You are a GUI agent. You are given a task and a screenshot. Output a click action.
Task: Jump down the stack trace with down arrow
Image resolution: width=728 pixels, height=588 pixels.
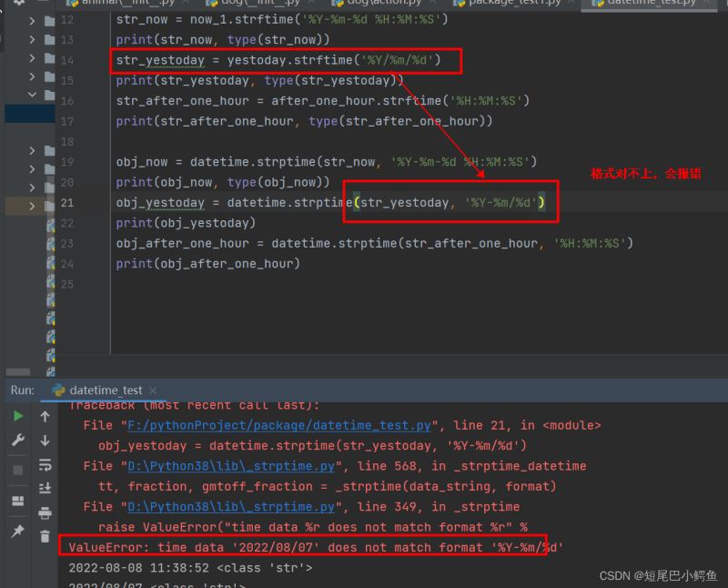click(45, 440)
